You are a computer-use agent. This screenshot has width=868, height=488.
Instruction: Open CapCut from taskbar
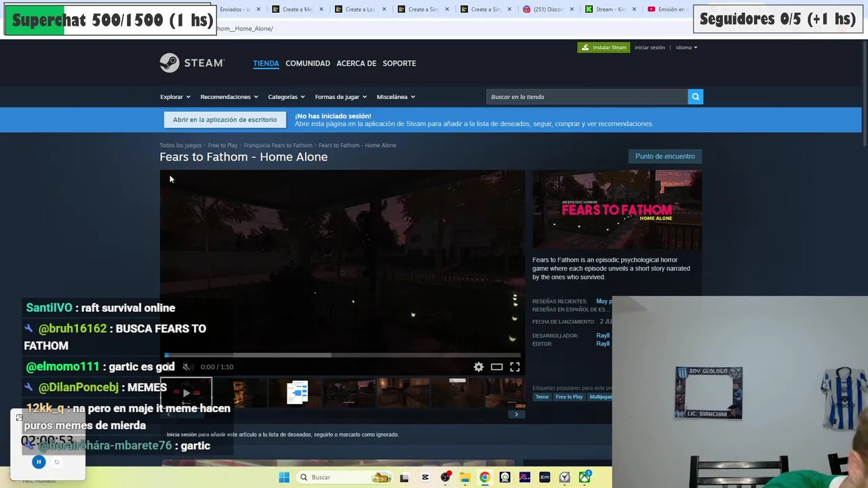click(425, 477)
